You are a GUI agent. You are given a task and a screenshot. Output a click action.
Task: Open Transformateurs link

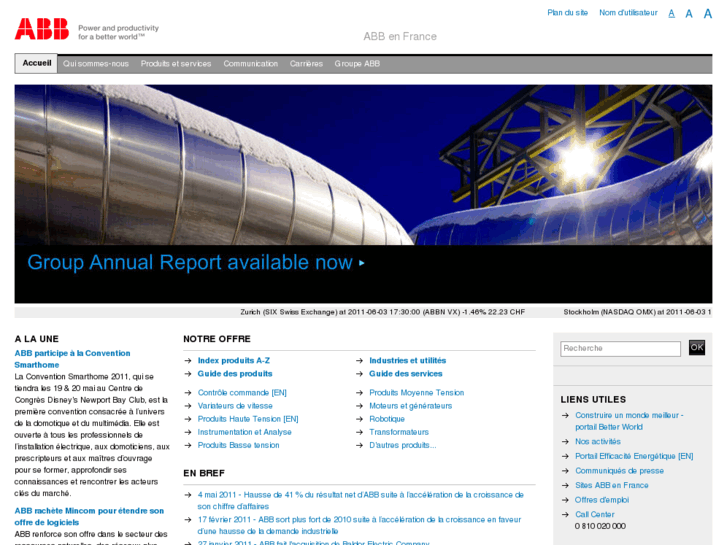pos(399,432)
